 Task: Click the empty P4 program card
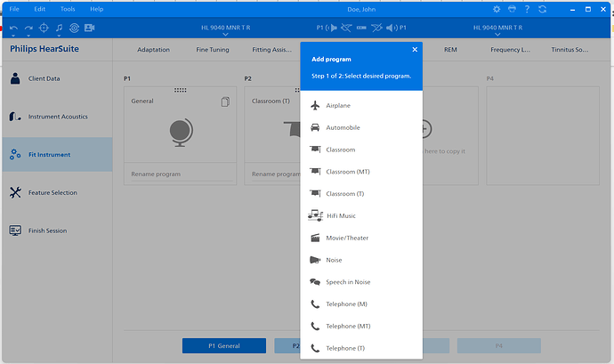543,135
